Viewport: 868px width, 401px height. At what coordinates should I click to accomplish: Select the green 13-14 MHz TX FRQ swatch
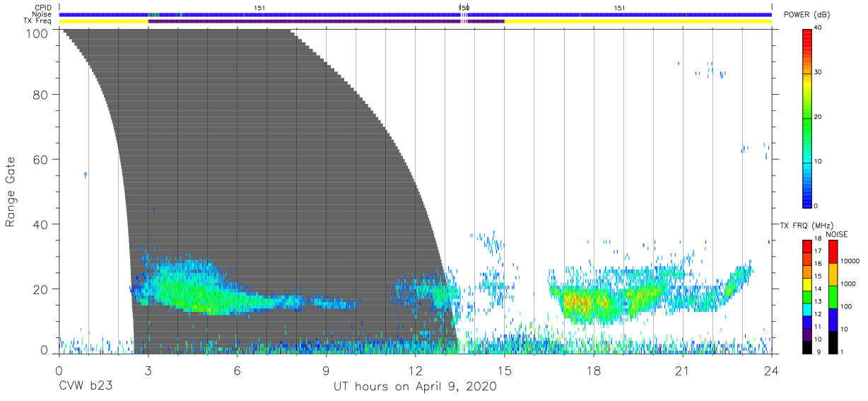(x=807, y=296)
